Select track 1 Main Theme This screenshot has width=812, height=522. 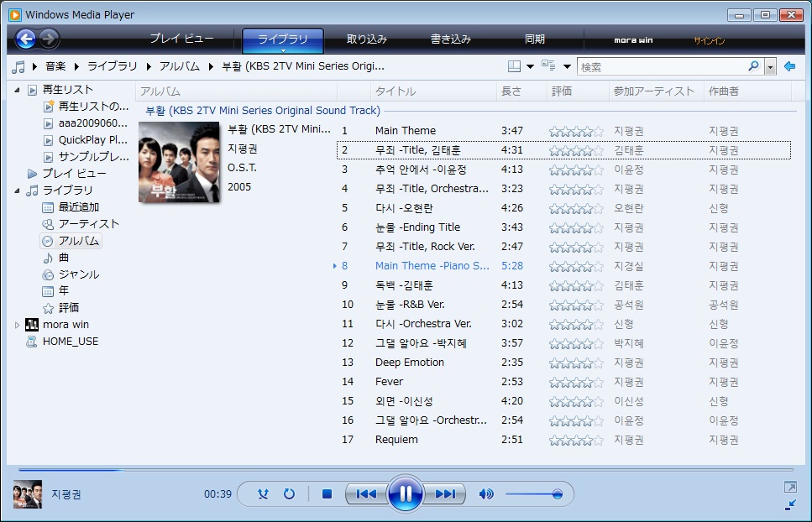pyautogui.click(x=563, y=131)
